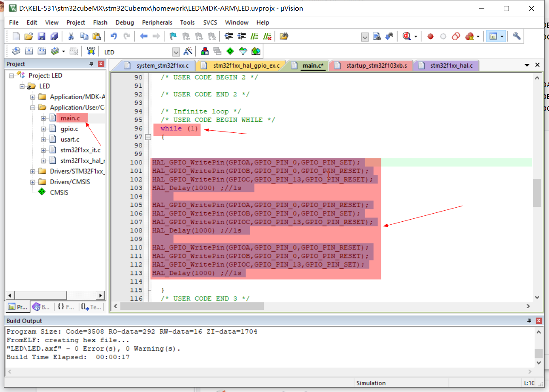Select usart.c in project tree
549x392 pixels.
click(x=70, y=140)
